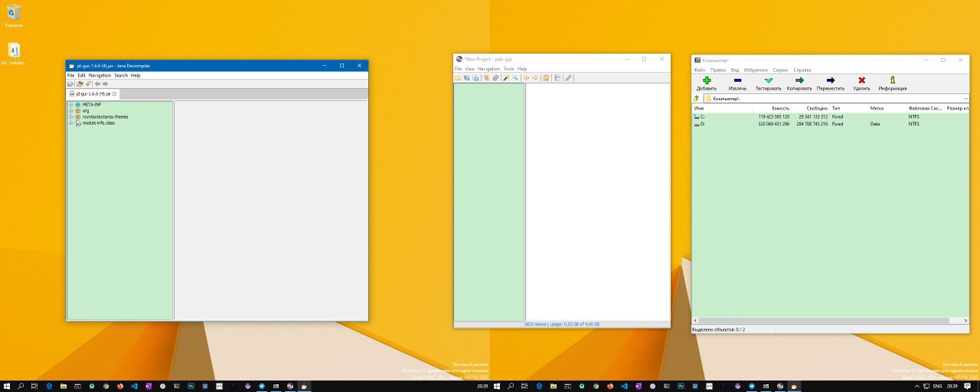This screenshot has width=980, height=392.
Task: Click JADX memory usage bar in jadx-gui
Action: pyautogui.click(x=562, y=325)
